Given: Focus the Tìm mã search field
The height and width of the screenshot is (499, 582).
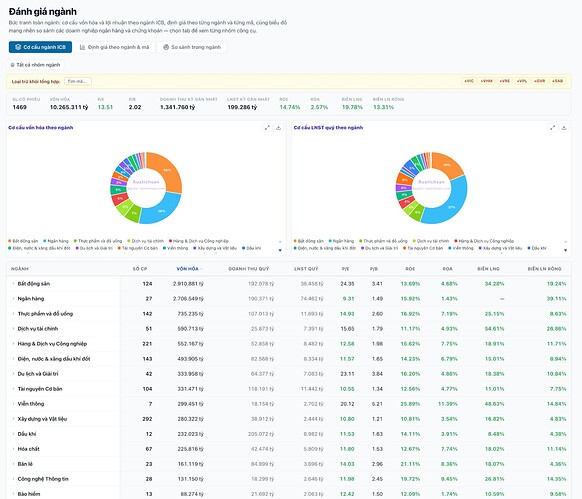Looking at the screenshot, I should pos(78,81).
